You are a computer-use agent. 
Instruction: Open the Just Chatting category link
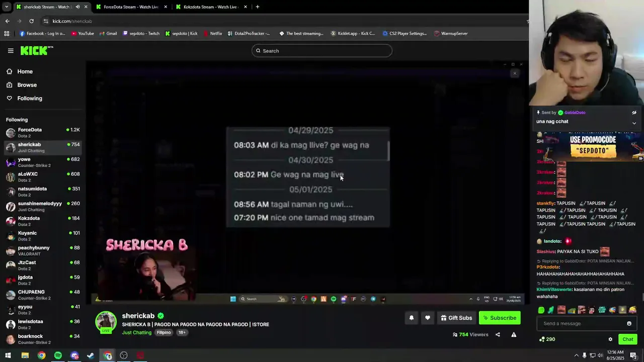136,333
